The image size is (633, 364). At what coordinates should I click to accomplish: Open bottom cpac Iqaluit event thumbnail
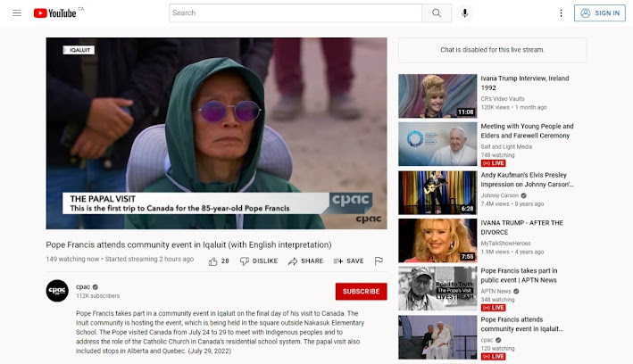pyautogui.click(x=437, y=337)
